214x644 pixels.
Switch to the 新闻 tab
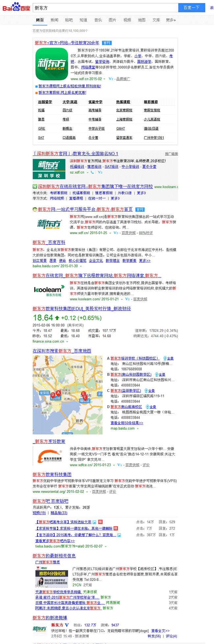54,20
